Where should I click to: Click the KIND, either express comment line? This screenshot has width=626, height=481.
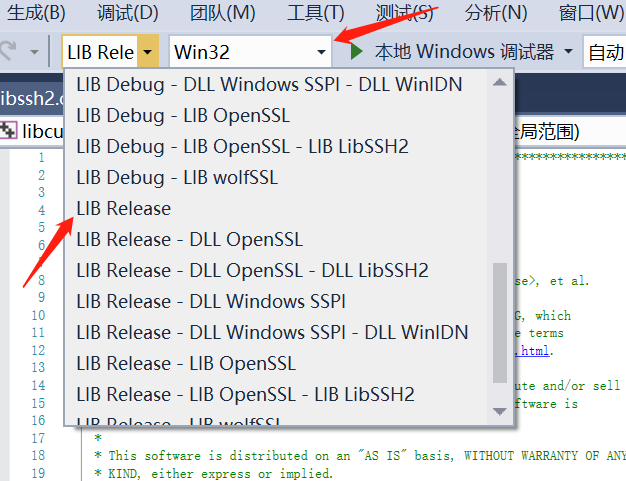tap(214, 473)
